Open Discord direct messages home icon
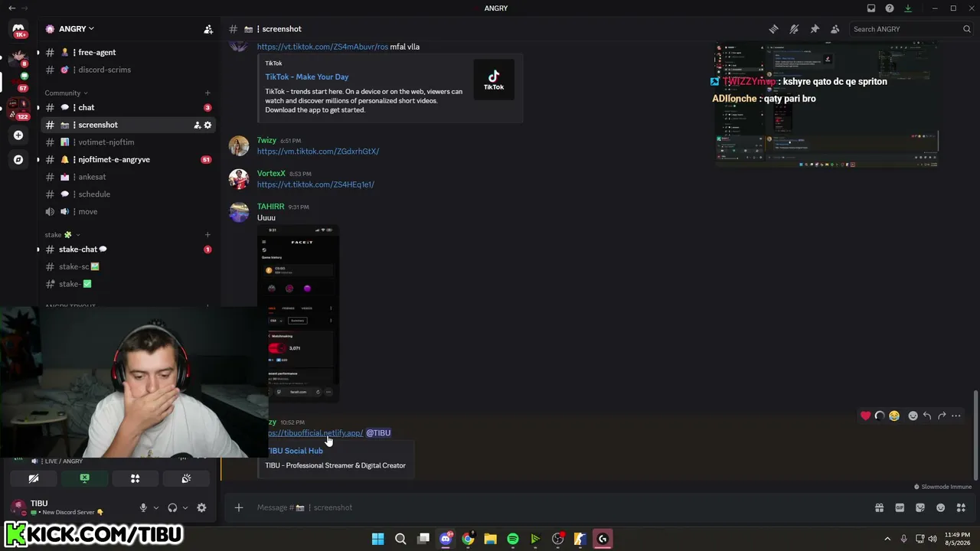This screenshot has width=980, height=551. (18, 31)
